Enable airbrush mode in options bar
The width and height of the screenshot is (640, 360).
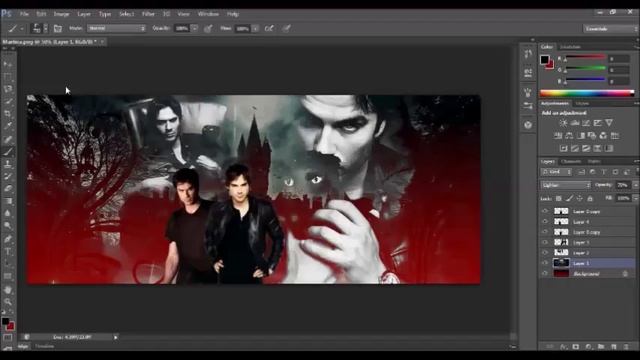pyautogui.click(x=269, y=28)
